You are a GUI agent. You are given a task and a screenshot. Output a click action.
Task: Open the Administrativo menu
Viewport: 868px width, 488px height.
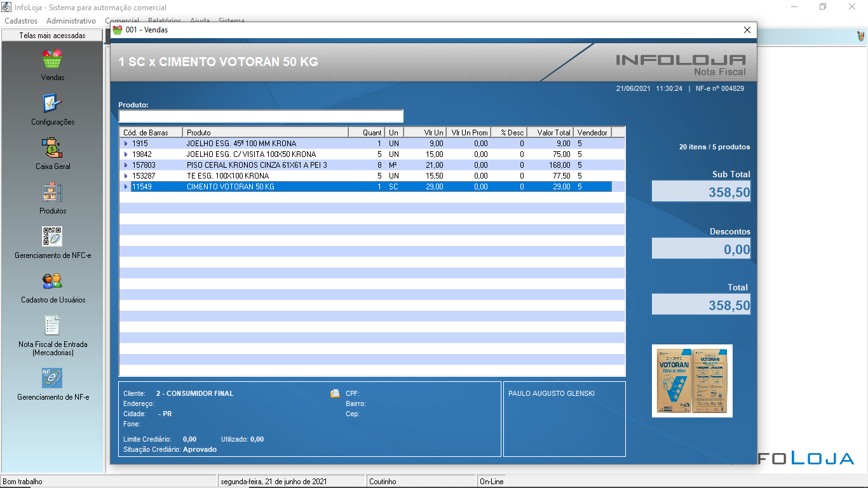[x=71, y=21]
